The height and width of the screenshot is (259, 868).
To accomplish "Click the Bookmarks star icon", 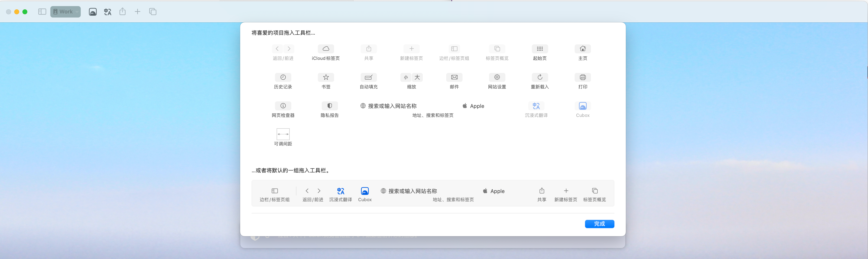I will pos(326,77).
